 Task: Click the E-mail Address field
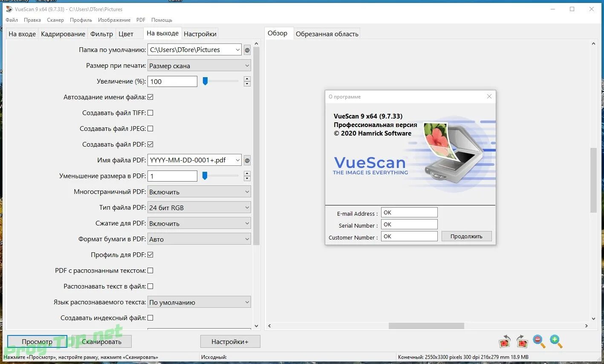point(409,212)
